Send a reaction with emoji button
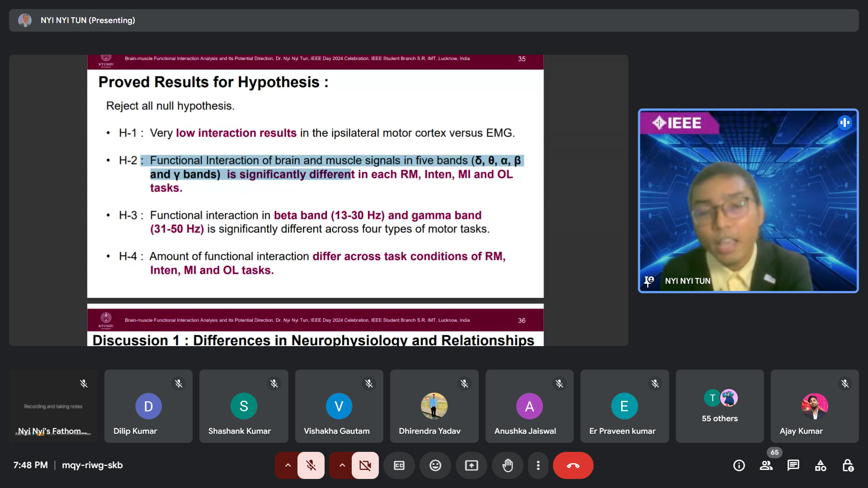This screenshot has width=868, height=488. (435, 465)
